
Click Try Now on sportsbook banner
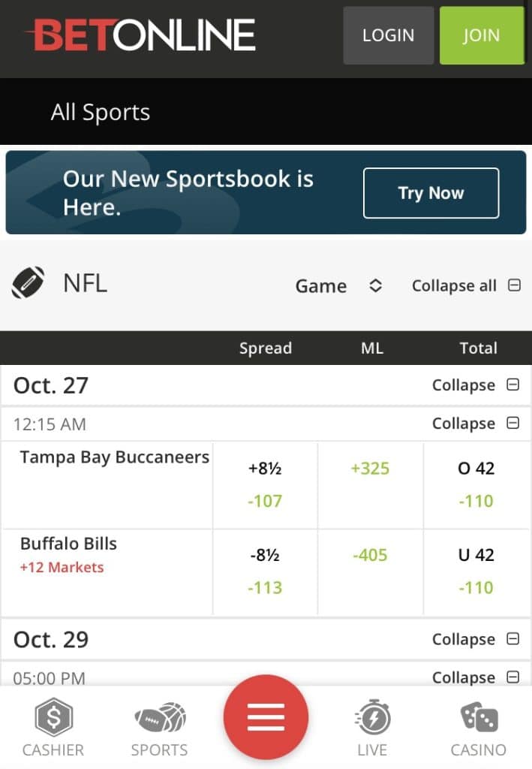click(x=431, y=193)
